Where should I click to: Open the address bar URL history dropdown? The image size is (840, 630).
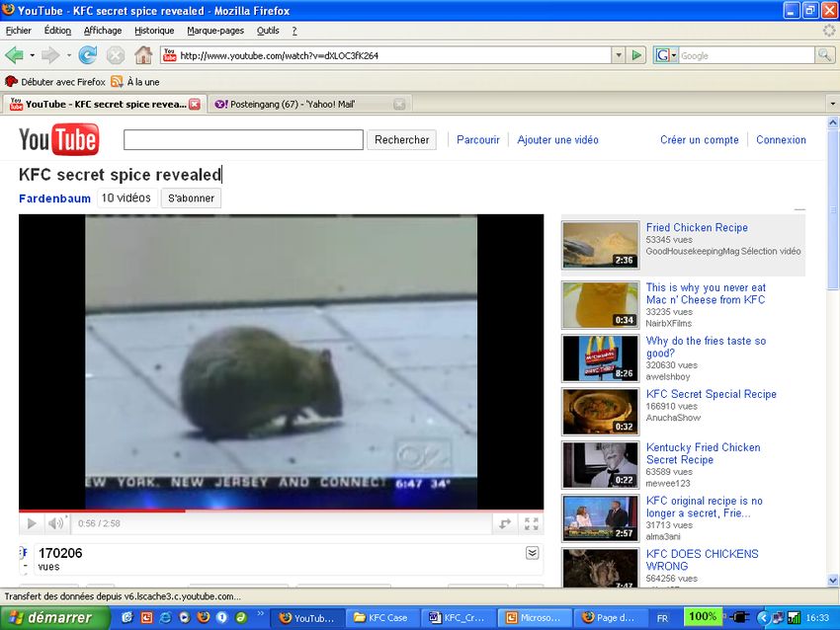619,55
